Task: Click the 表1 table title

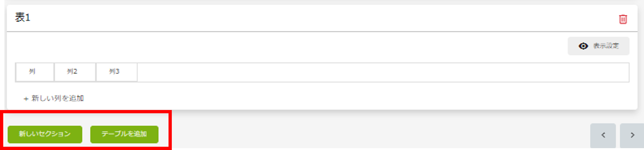Action: click(22, 17)
